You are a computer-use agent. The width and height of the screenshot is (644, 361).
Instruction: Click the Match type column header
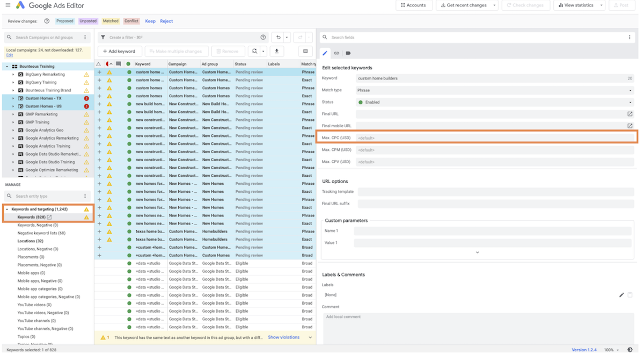[309, 64]
